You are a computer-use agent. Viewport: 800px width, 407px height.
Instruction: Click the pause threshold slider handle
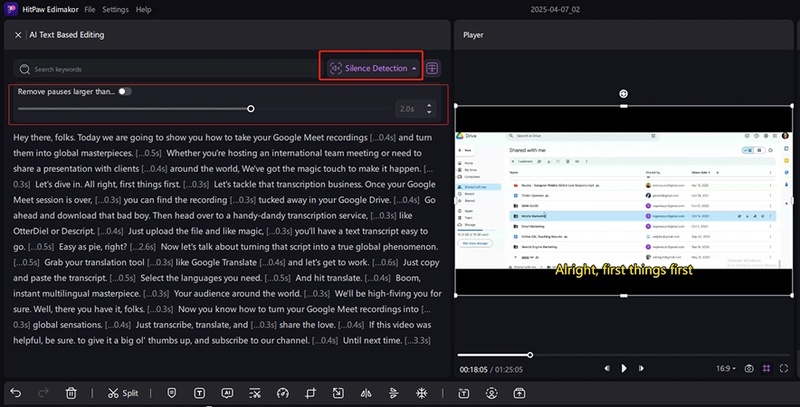[x=250, y=108]
